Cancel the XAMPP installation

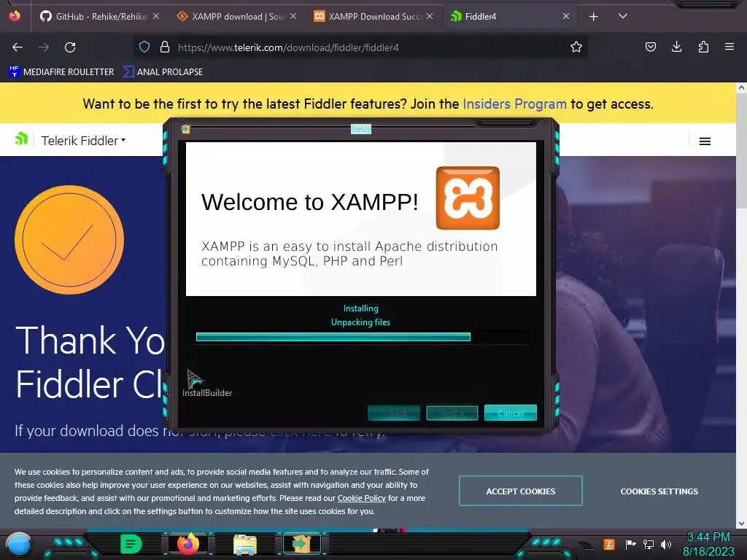point(510,413)
